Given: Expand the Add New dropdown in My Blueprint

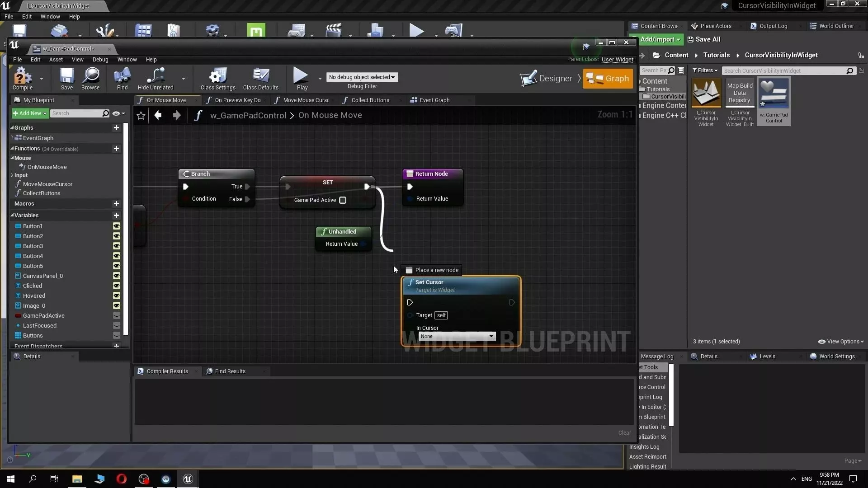Looking at the screenshot, I should 30,113.
